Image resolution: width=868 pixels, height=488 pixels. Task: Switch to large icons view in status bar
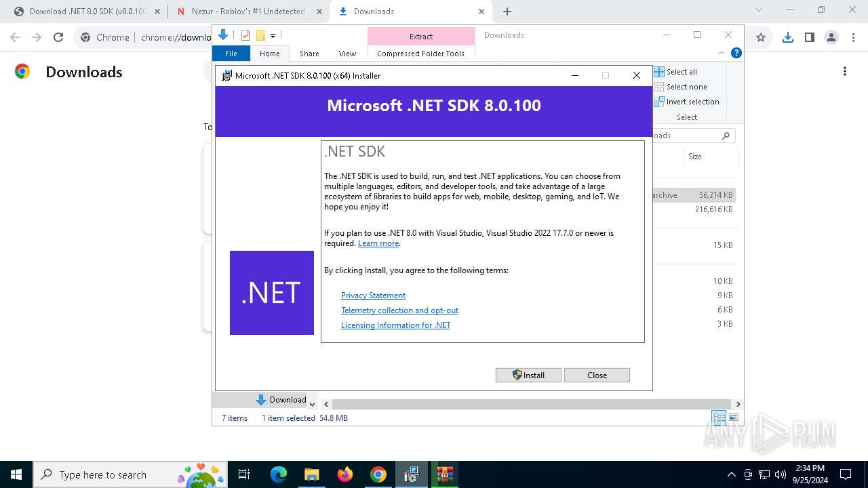[x=733, y=418]
